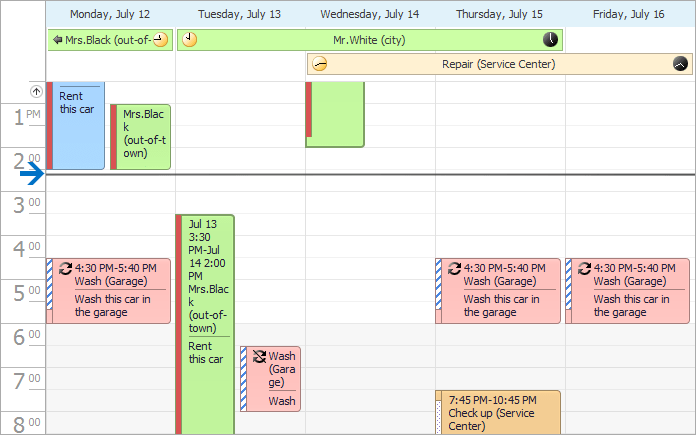Click the dark end clock icon on Repair event
The width and height of the screenshot is (696, 435).
click(680, 64)
